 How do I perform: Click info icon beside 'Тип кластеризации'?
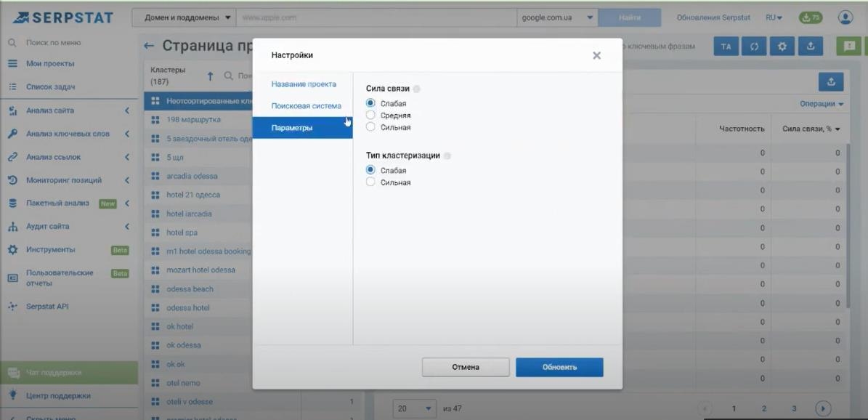pos(447,156)
